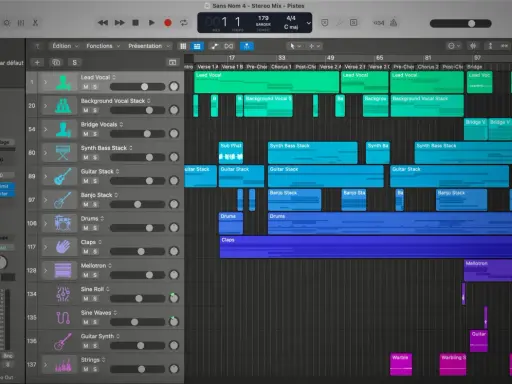Screen dimensions: 512x384
Task: Click the add track plus button
Action: tap(37, 62)
